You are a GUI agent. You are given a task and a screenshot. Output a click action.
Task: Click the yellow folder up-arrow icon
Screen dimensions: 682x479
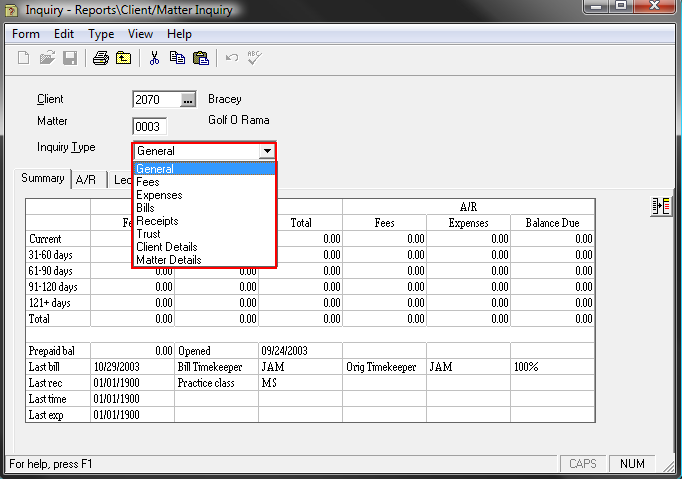[123, 58]
